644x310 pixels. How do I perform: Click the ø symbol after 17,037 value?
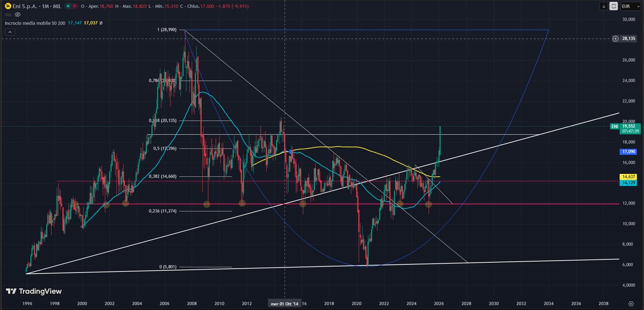pos(101,23)
